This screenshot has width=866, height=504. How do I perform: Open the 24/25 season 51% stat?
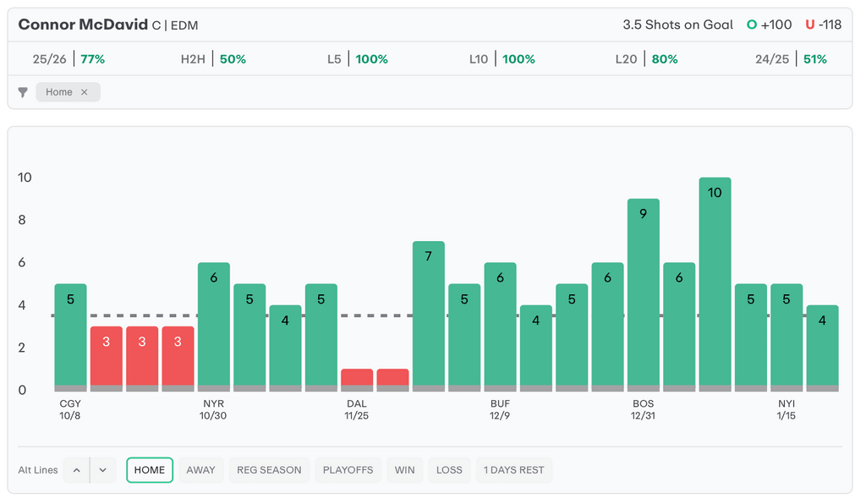(791, 59)
